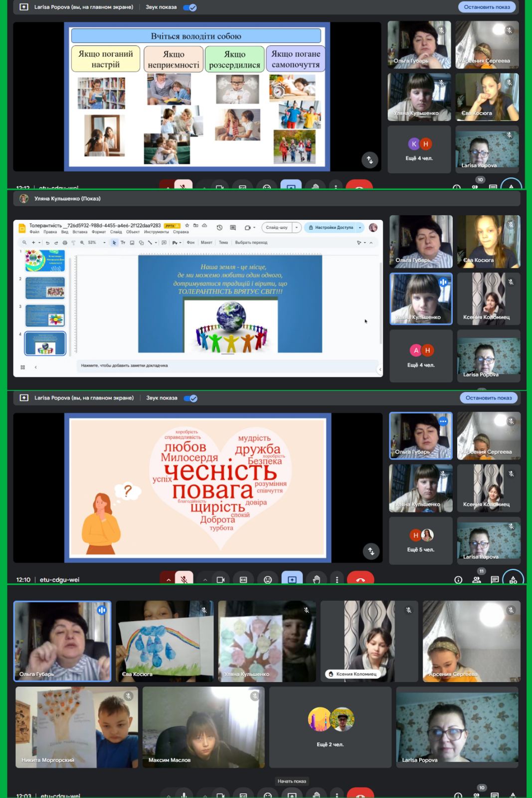Open the Формат menu in Google Slides
This screenshot has width=532, height=798.
[x=99, y=232]
